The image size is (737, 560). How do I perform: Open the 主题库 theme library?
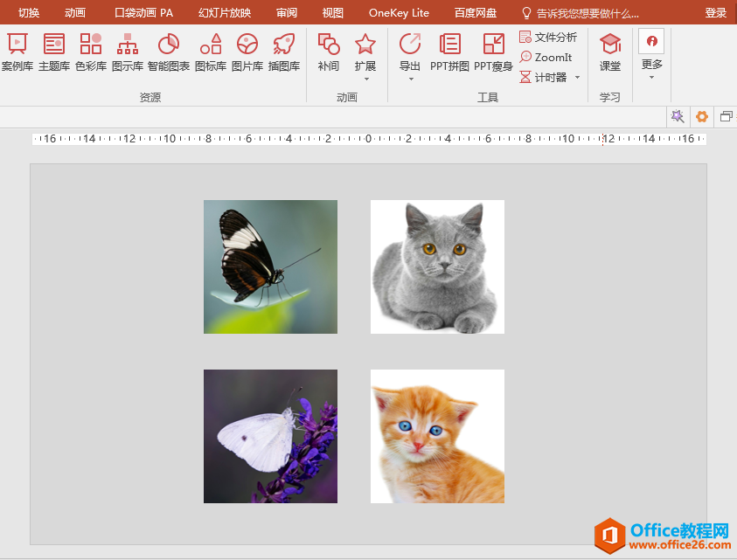pos(54,52)
